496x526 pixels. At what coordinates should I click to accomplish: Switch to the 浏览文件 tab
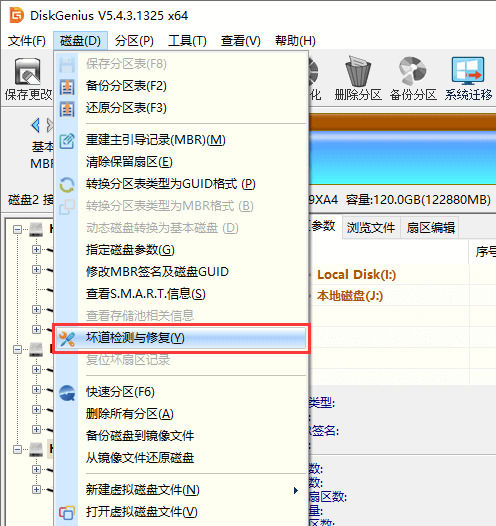pyautogui.click(x=371, y=228)
